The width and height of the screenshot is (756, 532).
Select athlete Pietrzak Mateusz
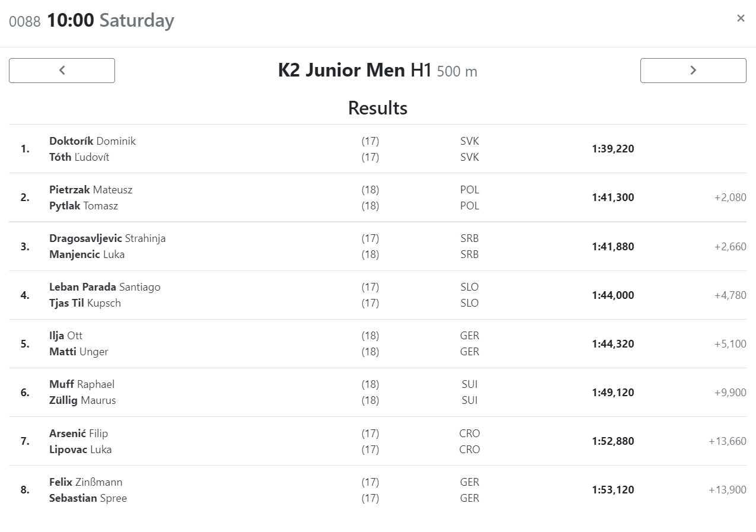coord(91,190)
